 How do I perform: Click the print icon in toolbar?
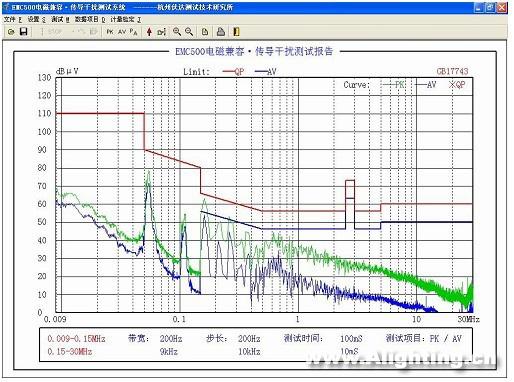coord(221,32)
